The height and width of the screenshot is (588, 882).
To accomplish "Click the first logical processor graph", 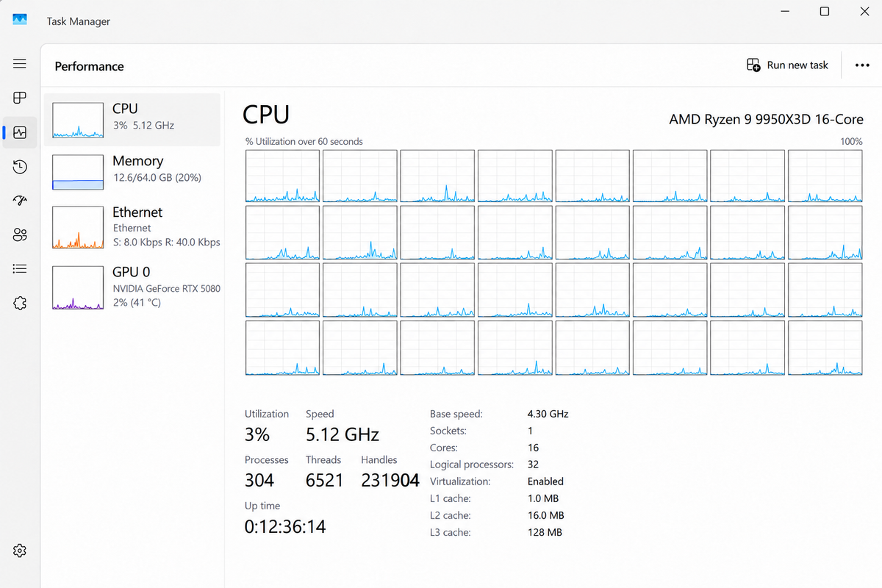I will [x=282, y=176].
